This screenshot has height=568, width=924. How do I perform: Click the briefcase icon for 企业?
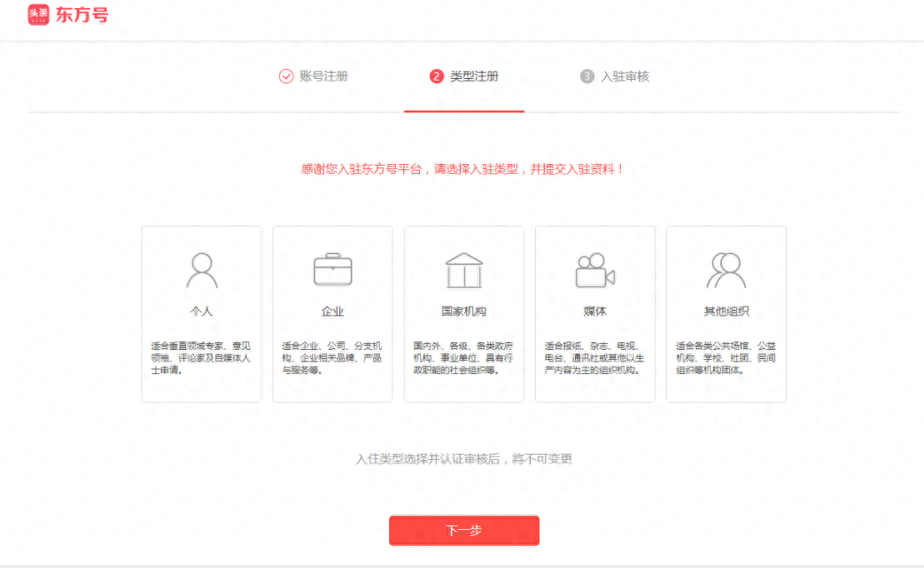(333, 270)
